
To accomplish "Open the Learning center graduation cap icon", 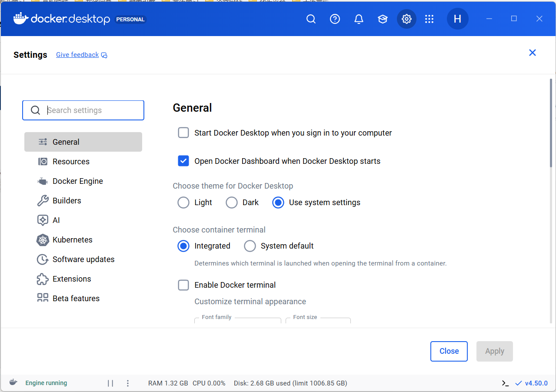I will click(x=383, y=19).
